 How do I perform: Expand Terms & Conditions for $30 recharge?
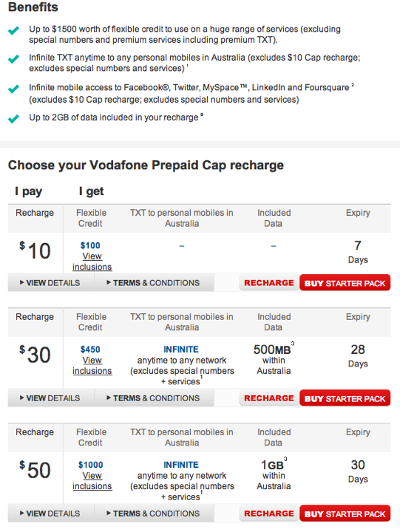pos(153,398)
